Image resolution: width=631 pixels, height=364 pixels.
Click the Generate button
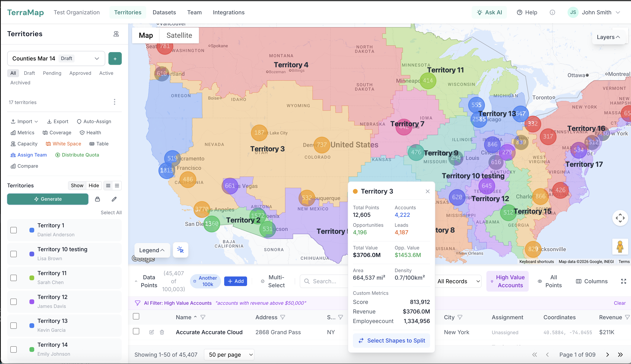pos(48,199)
